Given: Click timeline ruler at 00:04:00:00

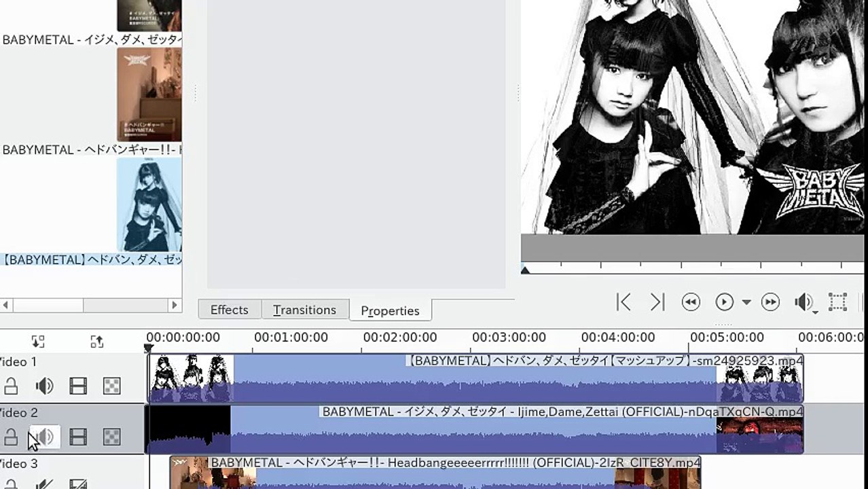Looking at the screenshot, I should click(x=617, y=338).
